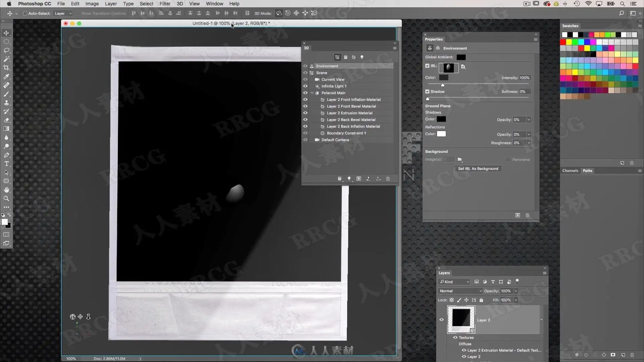Screen dimensions: 644x362
Task: Open the Normal blend mode dropdown
Action: tap(460, 291)
